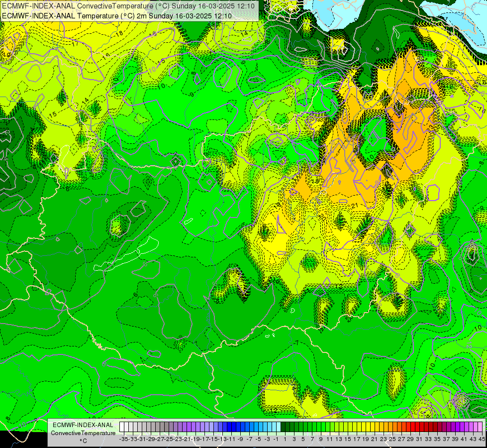
Task: Click the legend tick label '29'
Action: pyautogui.click(x=410, y=439)
